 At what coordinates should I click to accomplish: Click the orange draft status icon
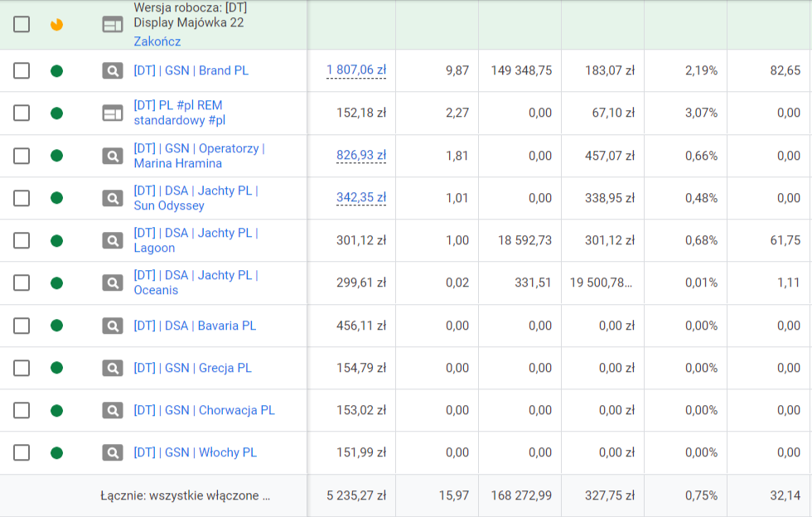(56, 25)
